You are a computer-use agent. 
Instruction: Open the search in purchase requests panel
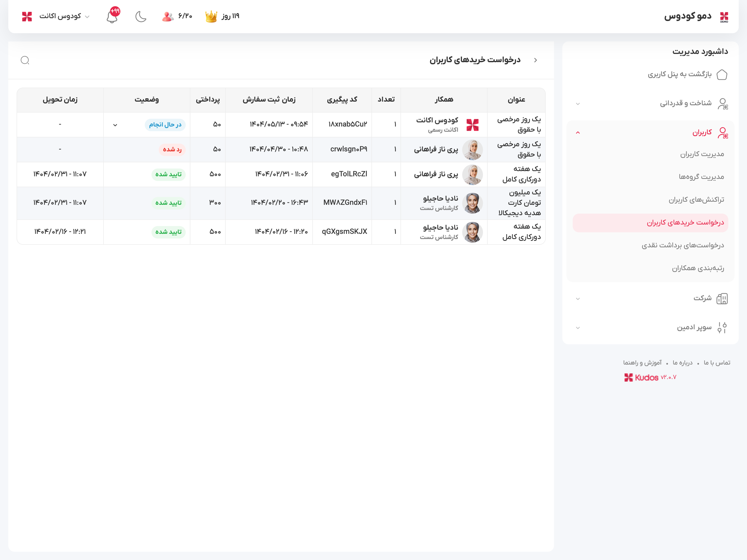pos(25,60)
